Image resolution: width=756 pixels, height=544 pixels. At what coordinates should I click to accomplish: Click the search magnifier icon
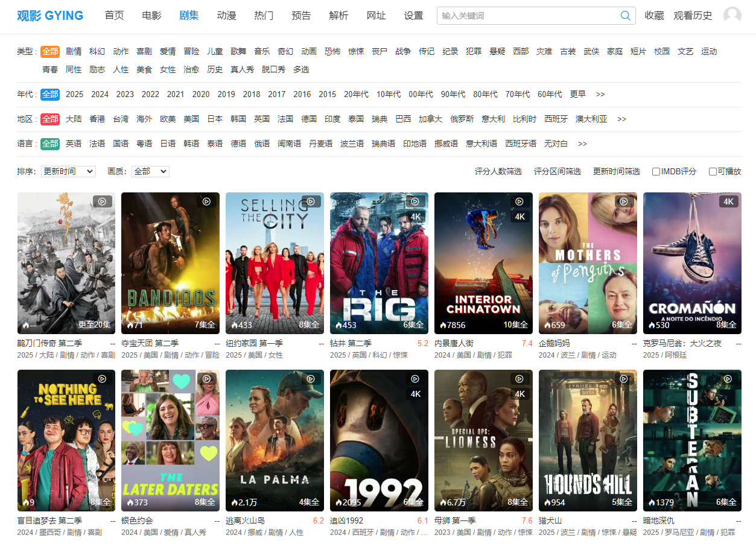click(626, 16)
